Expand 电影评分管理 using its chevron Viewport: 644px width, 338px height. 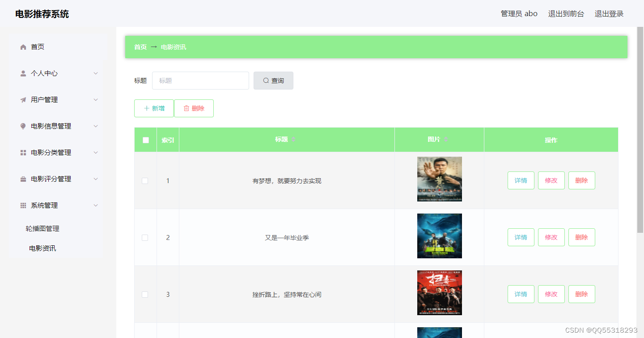tap(96, 179)
